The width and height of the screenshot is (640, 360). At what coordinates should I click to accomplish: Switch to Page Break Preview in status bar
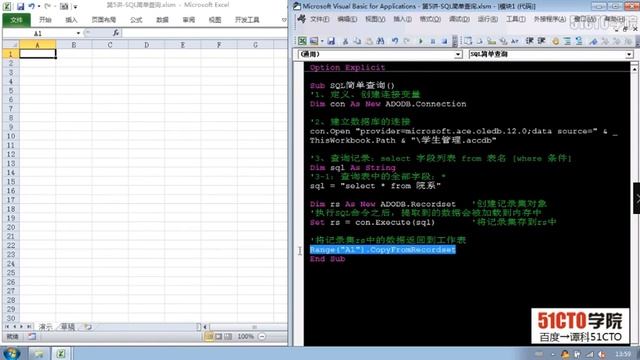[228, 336]
